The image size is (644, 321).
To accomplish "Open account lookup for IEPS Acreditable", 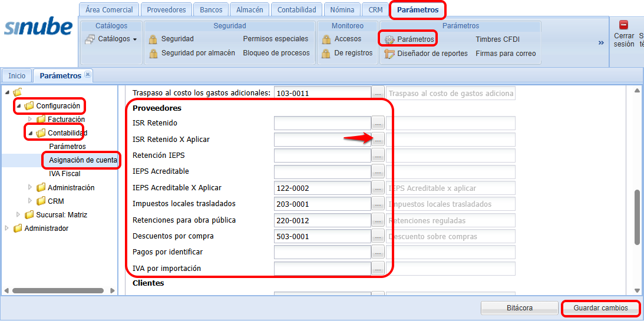I will (x=378, y=171).
